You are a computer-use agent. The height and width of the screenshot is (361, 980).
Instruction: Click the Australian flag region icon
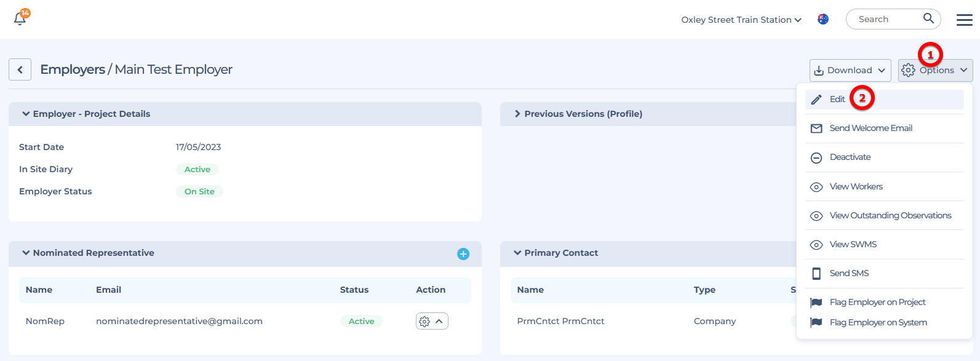point(823,19)
